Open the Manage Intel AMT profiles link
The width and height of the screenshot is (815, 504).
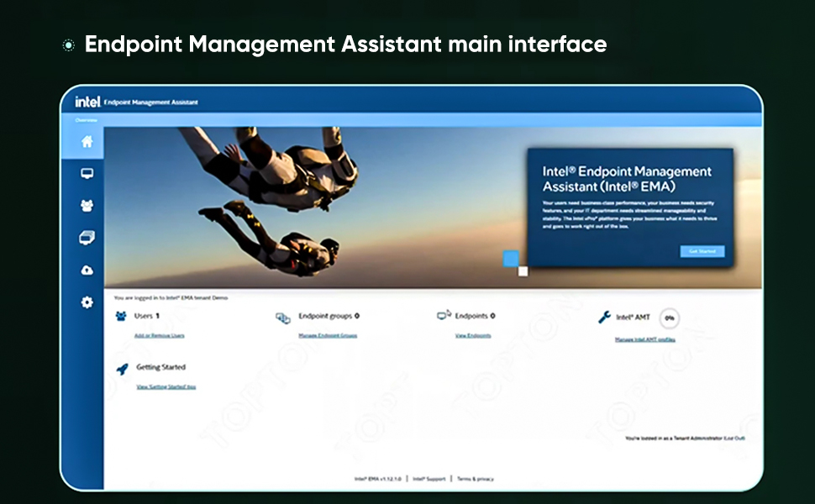(644, 339)
